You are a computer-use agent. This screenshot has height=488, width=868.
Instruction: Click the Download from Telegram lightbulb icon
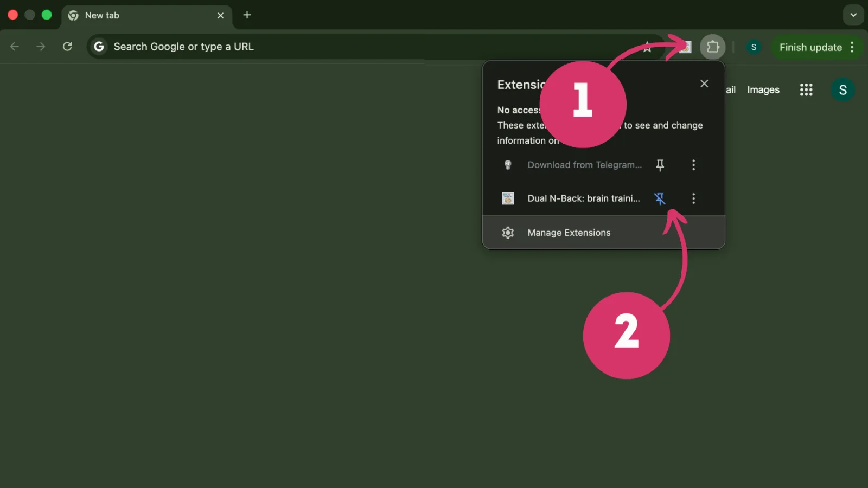click(508, 165)
